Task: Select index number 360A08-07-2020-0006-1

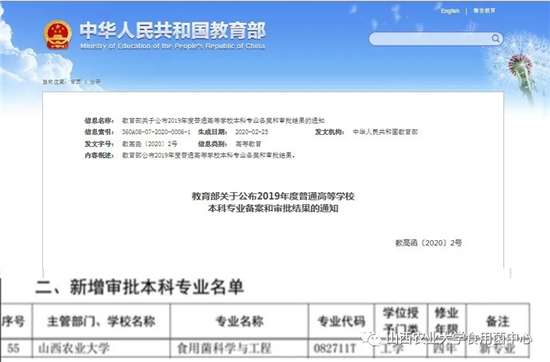Action: coord(156,132)
